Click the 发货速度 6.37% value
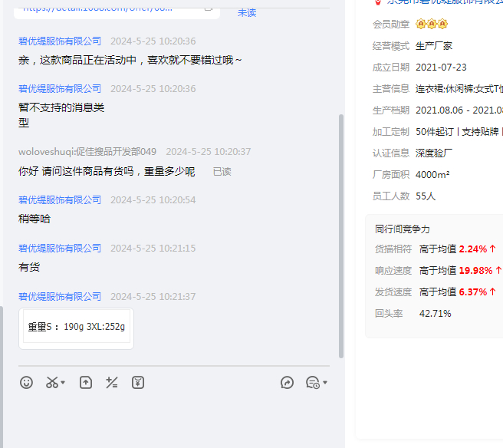This screenshot has width=503, height=448. (473, 292)
